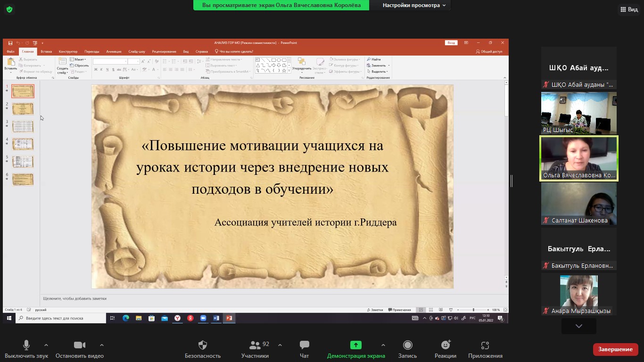Mute the microphone with Выключить звук

(x=26, y=349)
